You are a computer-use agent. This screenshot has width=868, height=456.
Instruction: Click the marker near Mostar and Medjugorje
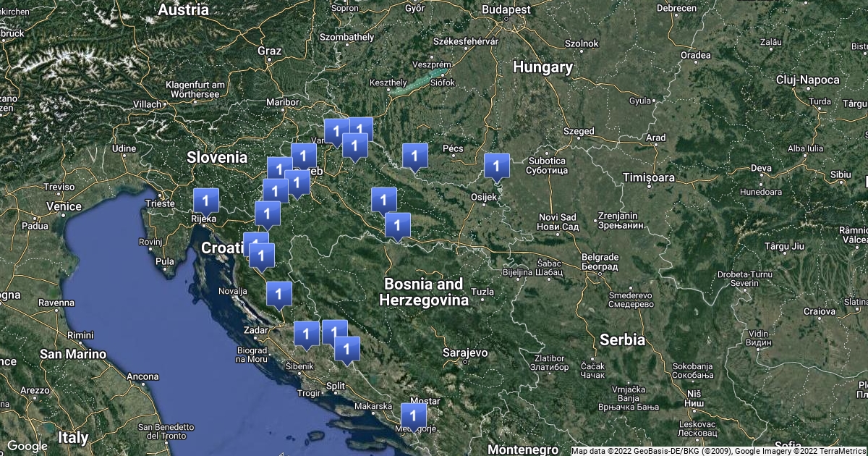tap(414, 416)
